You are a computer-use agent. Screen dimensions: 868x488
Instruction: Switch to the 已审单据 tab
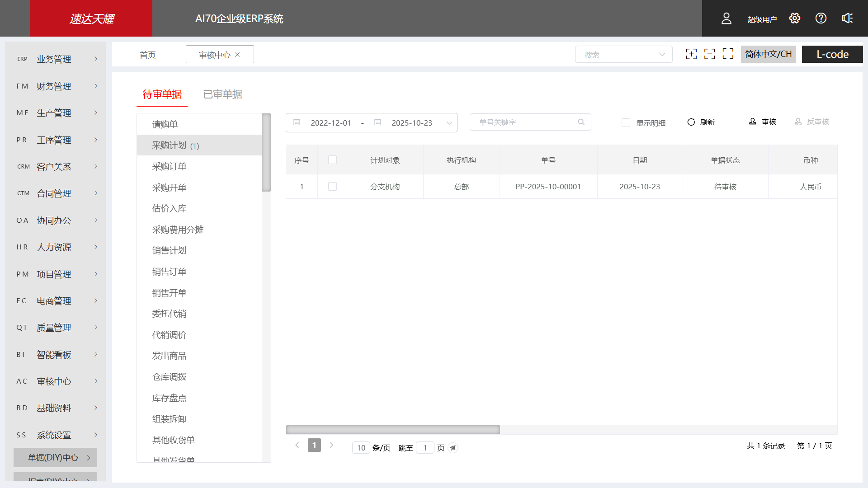point(222,94)
